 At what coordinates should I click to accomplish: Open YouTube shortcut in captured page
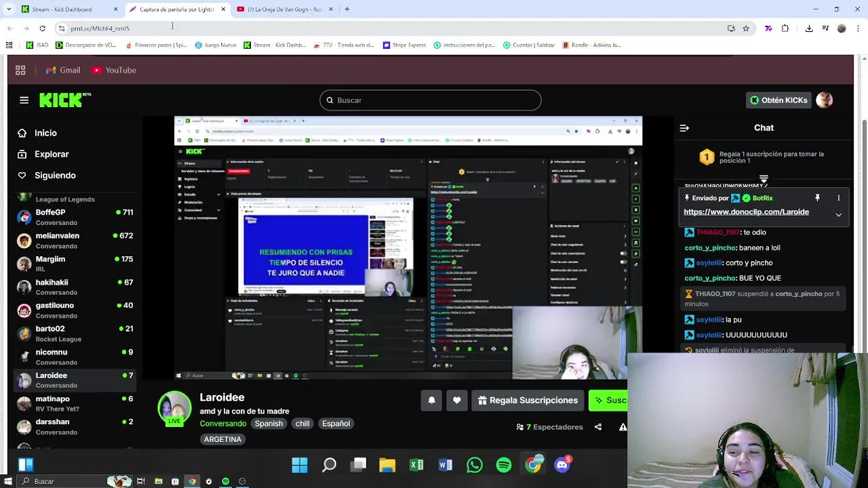click(115, 70)
